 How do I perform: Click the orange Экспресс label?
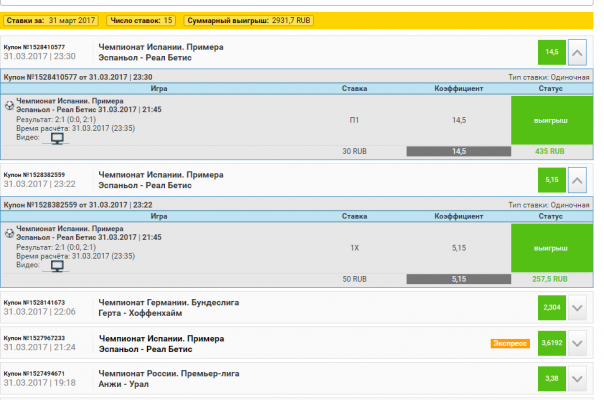pyautogui.click(x=510, y=343)
